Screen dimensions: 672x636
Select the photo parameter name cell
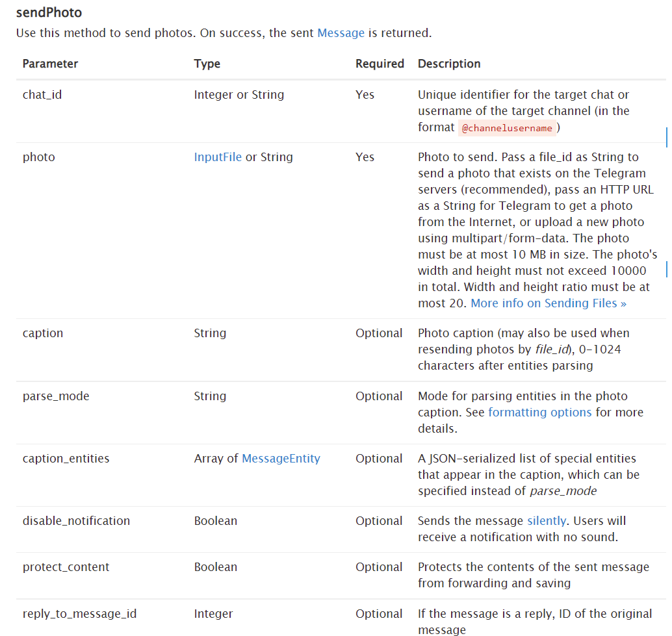coord(39,157)
